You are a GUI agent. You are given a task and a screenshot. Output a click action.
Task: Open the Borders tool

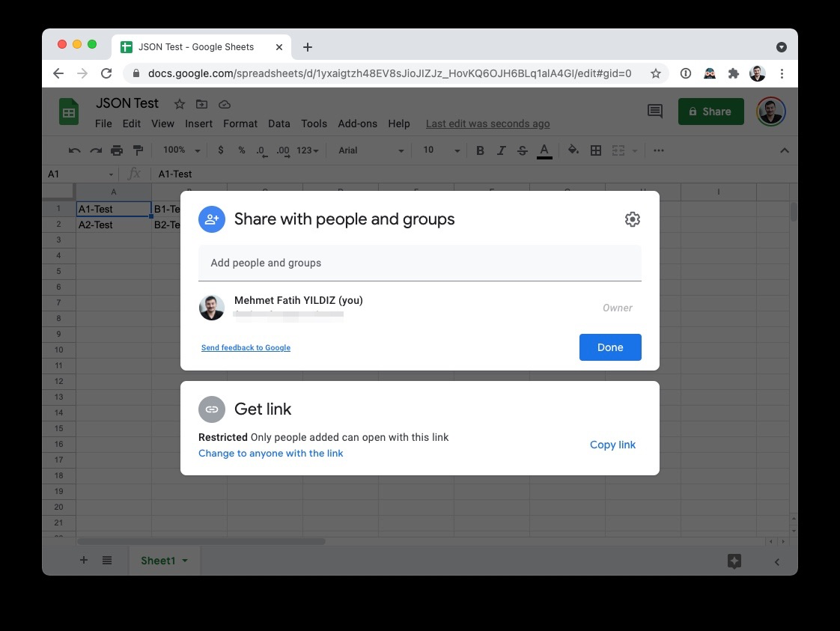click(x=595, y=150)
